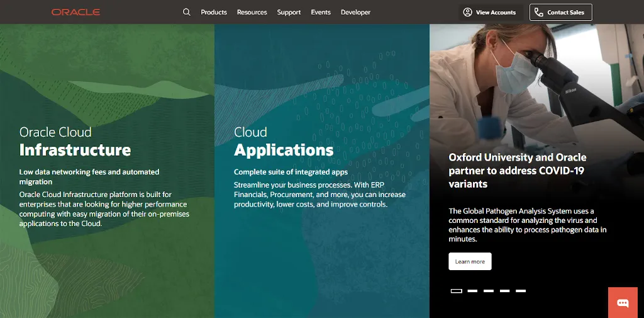Click the View Accounts user icon
644x318 pixels.
tap(467, 13)
